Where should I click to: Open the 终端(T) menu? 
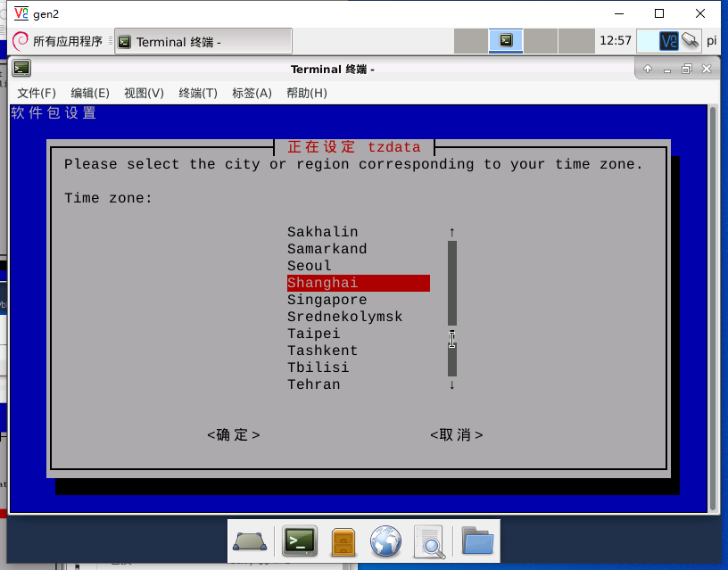point(198,94)
